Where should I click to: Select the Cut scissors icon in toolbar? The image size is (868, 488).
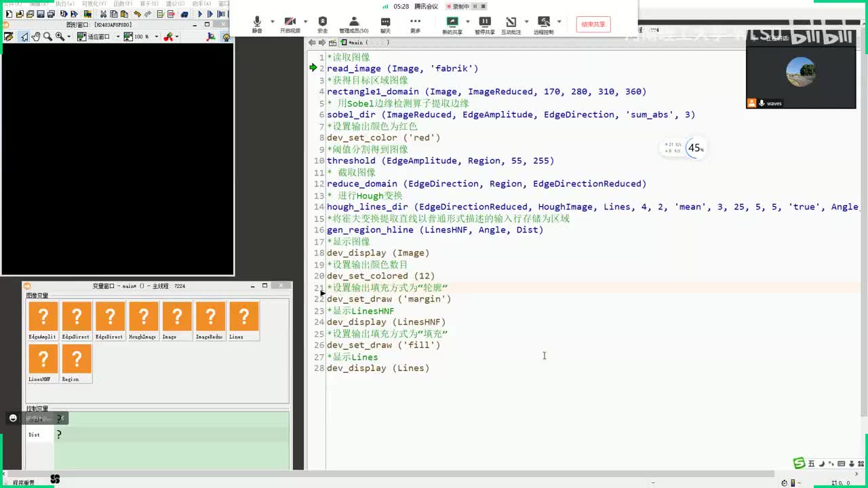103,14
